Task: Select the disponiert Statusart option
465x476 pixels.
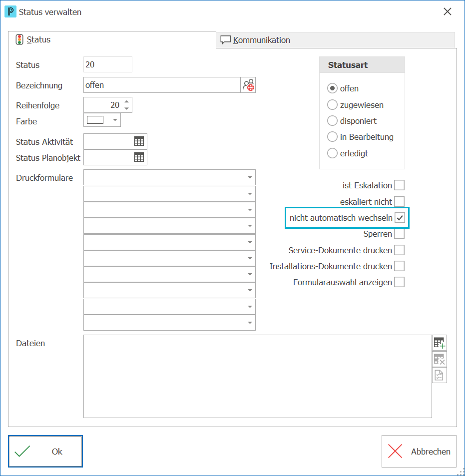Action: 332,121
